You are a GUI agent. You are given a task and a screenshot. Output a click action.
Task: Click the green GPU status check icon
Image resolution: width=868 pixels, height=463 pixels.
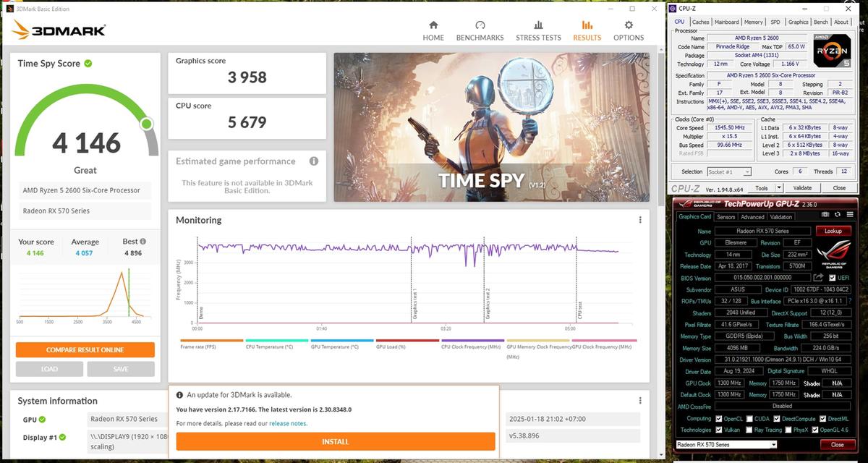pyautogui.click(x=43, y=420)
